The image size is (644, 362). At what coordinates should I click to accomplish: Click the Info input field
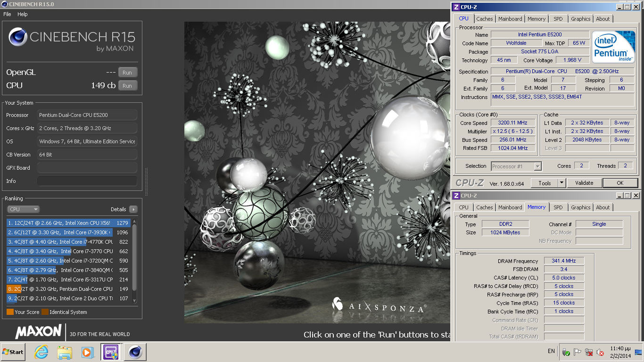(87, 181)
